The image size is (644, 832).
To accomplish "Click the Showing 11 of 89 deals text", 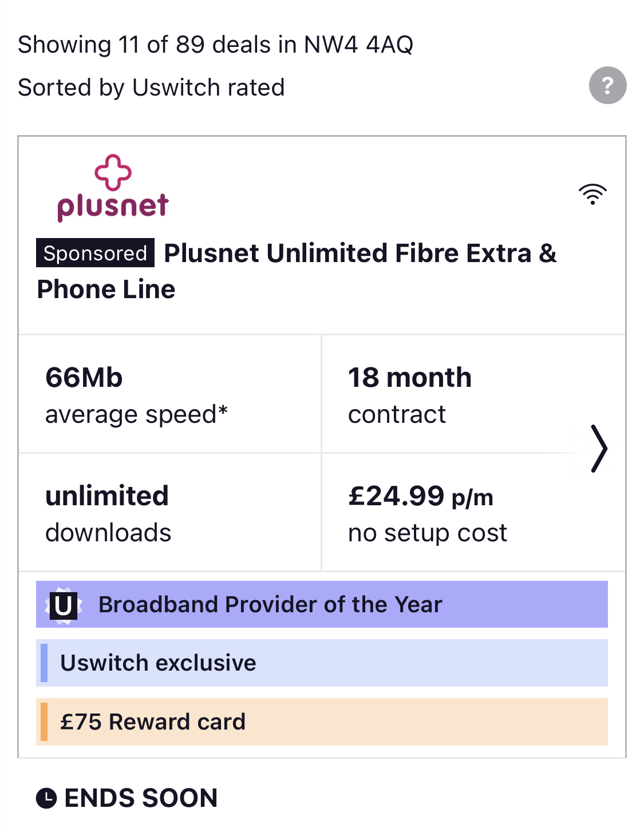I will [x=215, y=45].
